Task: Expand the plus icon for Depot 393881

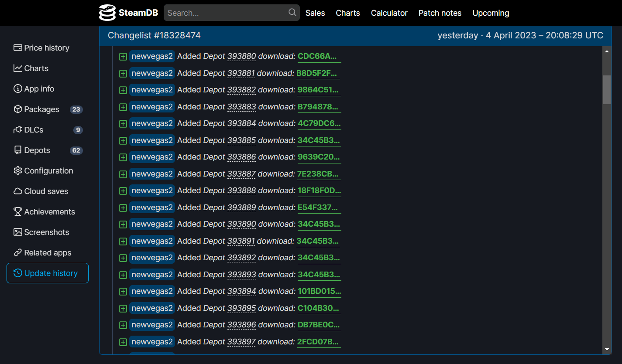Action: pyautogui.click(x=123, y=73)
